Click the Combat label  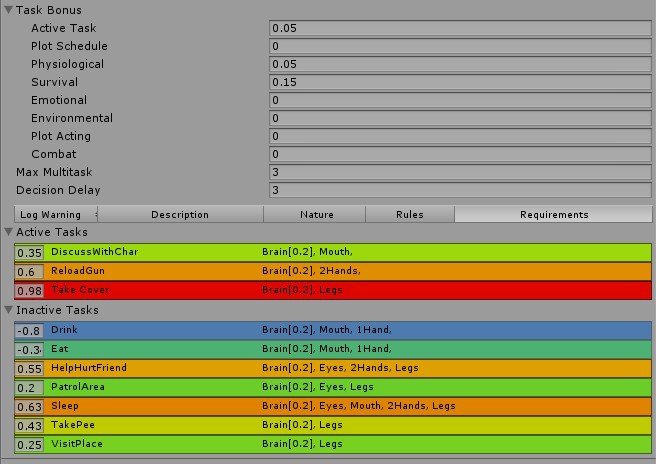[54, 154]
